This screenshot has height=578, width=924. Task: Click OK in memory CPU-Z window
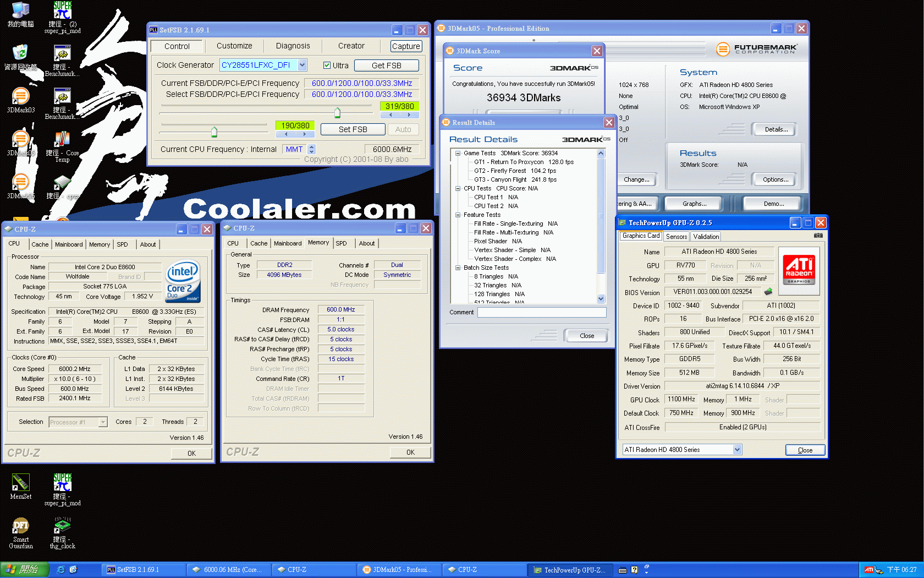pyautogui.click(x=410, y=452)
